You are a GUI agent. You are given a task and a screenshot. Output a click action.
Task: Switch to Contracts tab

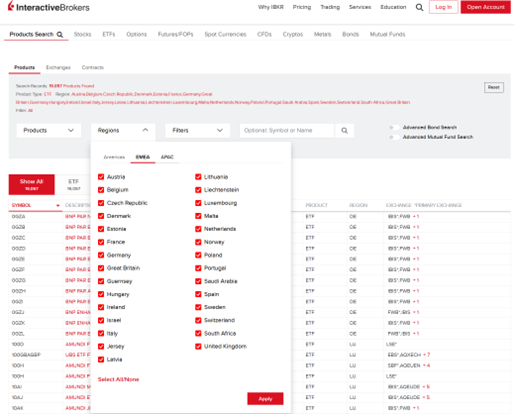point(93,67)
